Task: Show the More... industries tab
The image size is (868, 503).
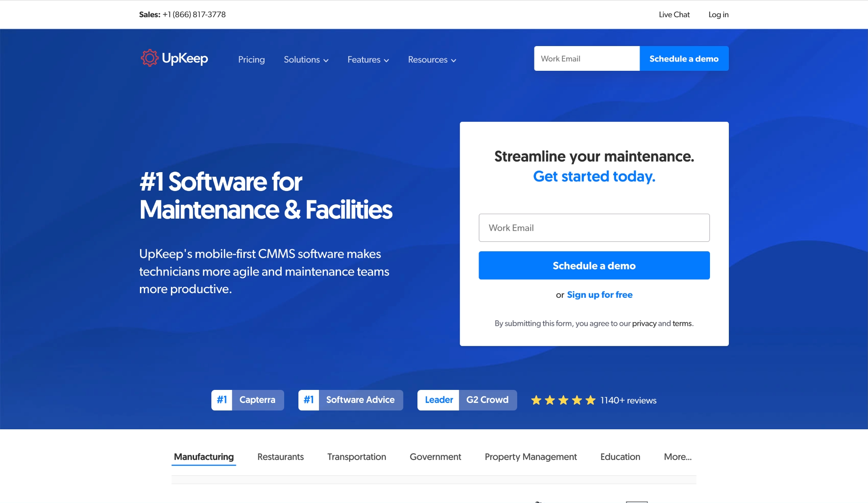Action: 677,457
